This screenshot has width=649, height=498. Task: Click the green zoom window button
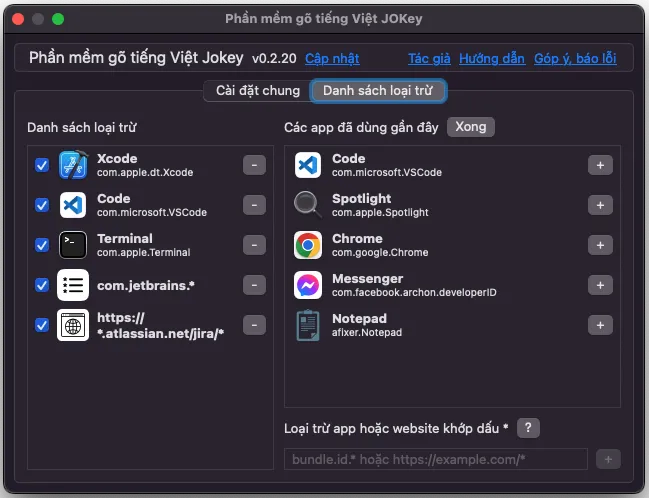pyautogui.click(x=58, y=19)
